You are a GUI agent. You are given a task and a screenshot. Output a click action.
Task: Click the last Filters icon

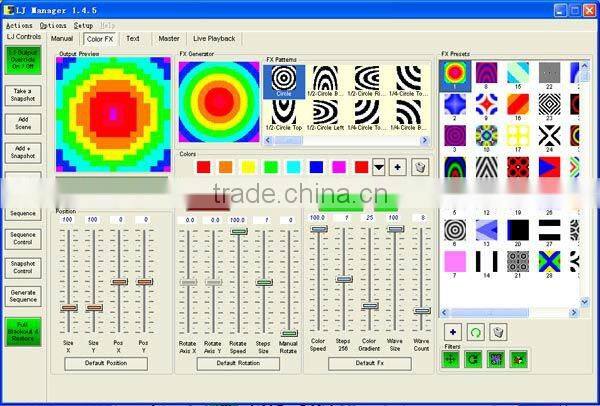pos(519,358)
